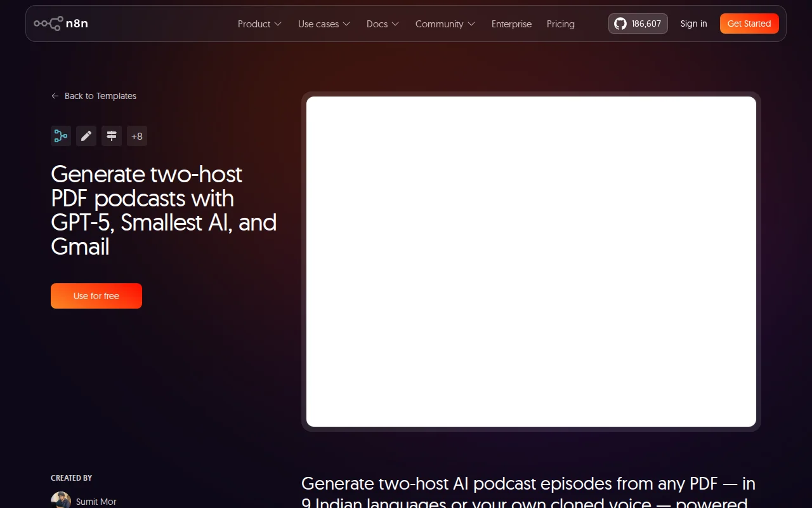Click the Sign in link
This screenshot has width=812, height=508.
(x=693, y=23)
